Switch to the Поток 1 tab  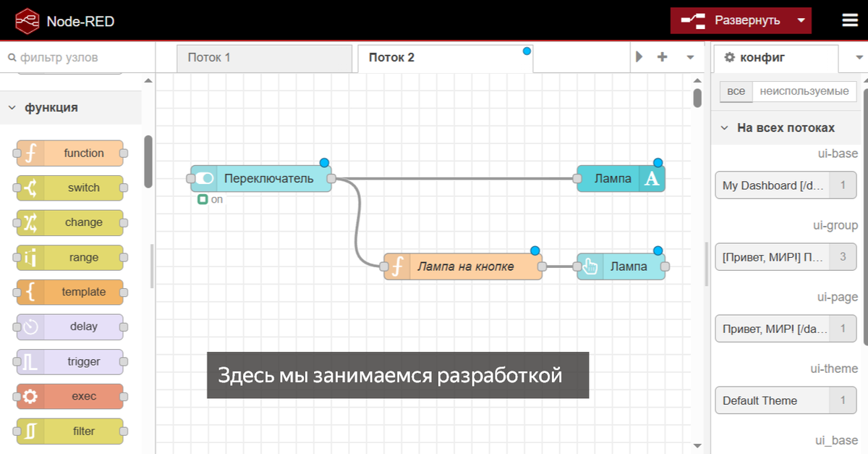(x=265, y=58)
